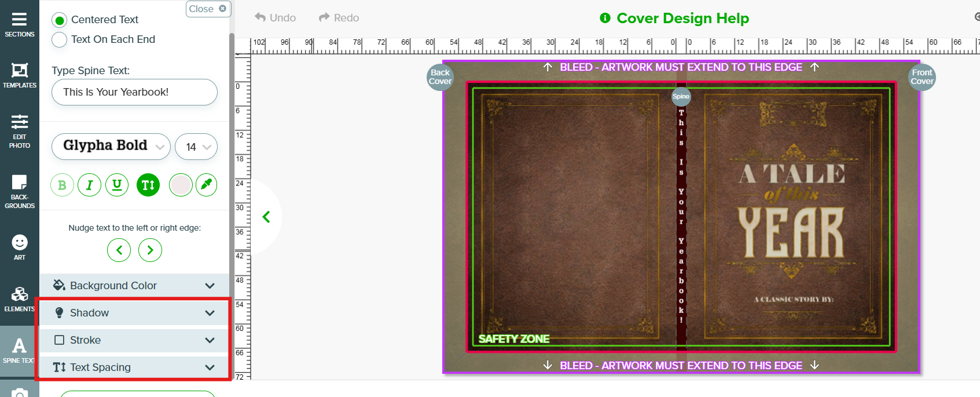980x397 pixels.
Task: Expand the Background Color section chevron
Action: (210, 286)
